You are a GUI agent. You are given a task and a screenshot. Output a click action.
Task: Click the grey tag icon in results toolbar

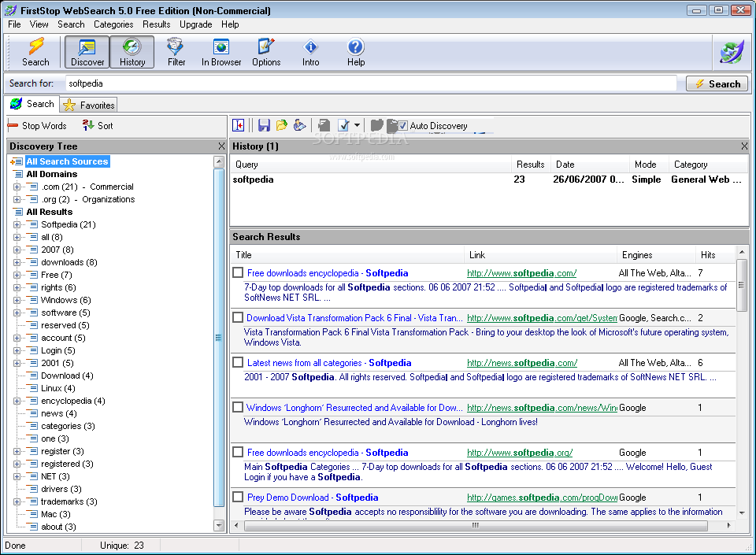click(x=324, y=125)
